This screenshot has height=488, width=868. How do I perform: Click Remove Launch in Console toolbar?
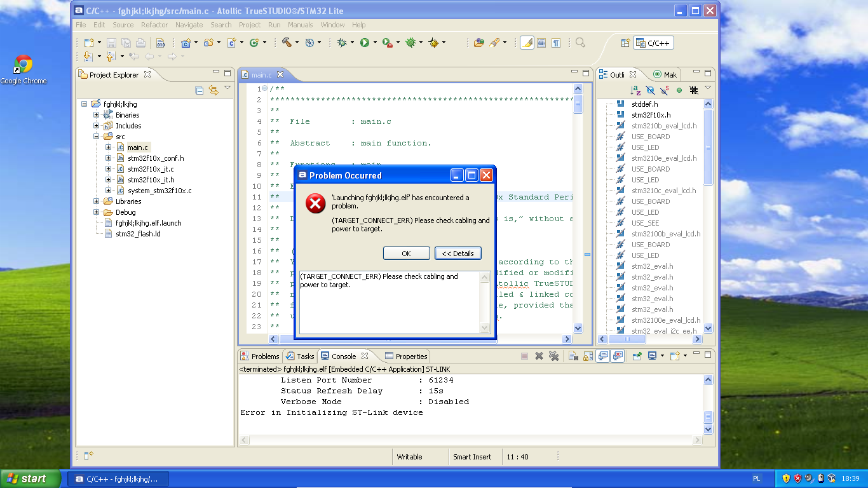click(x=539, y=356)
